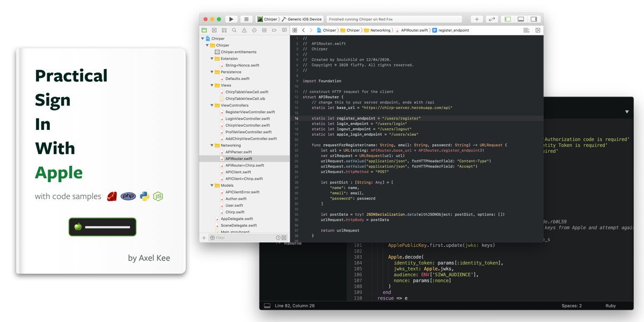
Task: Open the Breakpoint navigator icon
Action: click(x=274, y=31)
